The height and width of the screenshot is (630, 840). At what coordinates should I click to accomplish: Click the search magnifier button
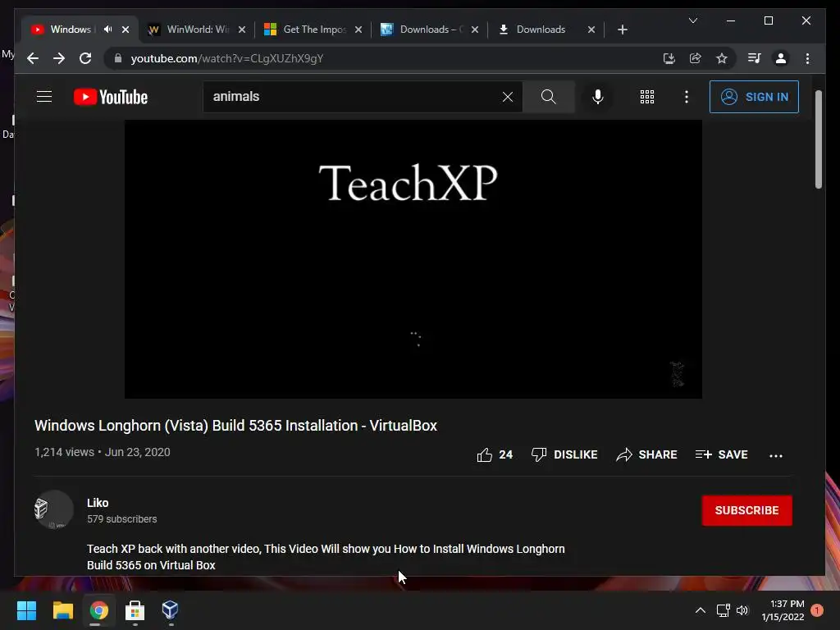click(x=548, y=97)
